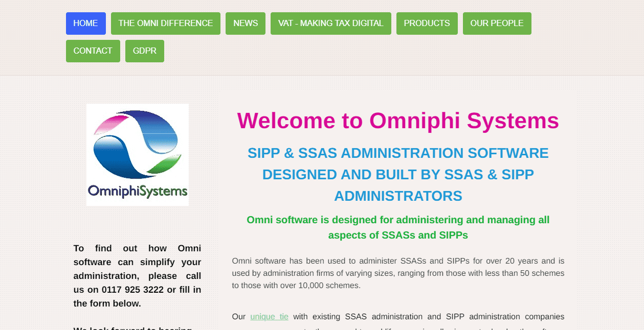
Task: Click the 'Welcome to Omniphi Systems' heading
Action: (x=398, y=121)
